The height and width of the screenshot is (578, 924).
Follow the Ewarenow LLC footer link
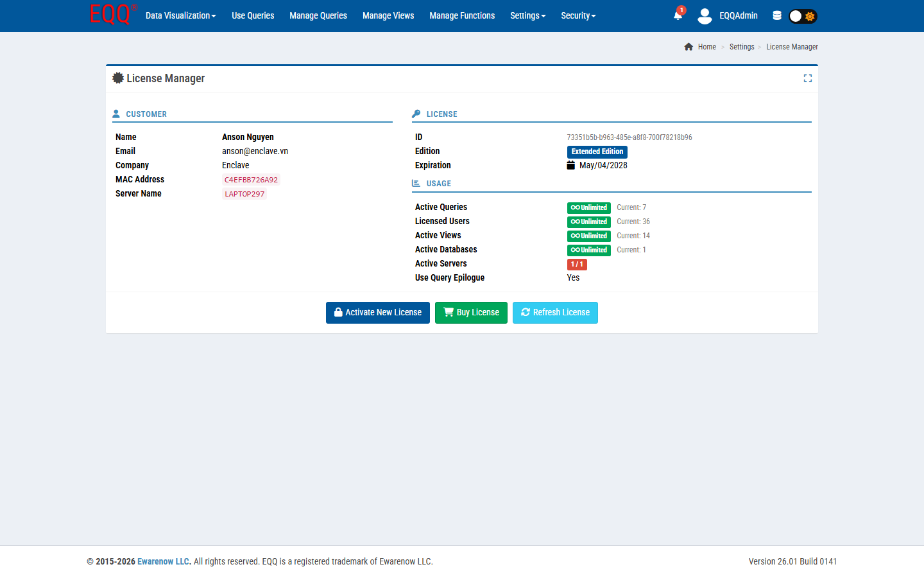point(164,561)
